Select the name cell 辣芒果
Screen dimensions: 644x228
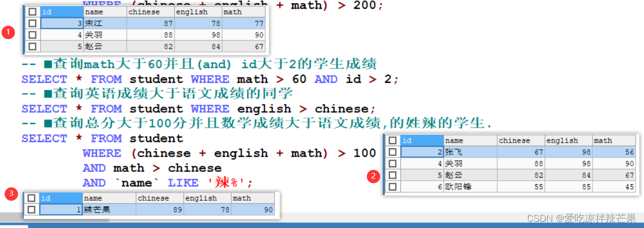[109, 209]
